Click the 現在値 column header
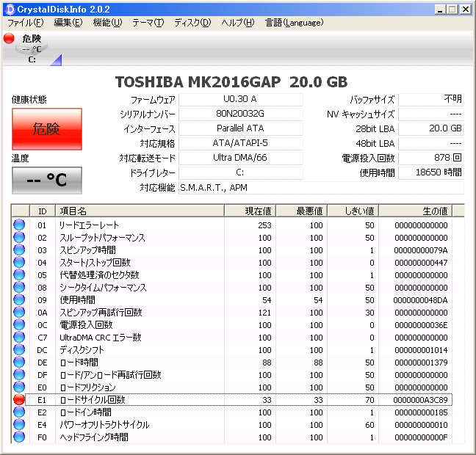 pyautogui.click(x=250, y=211)
